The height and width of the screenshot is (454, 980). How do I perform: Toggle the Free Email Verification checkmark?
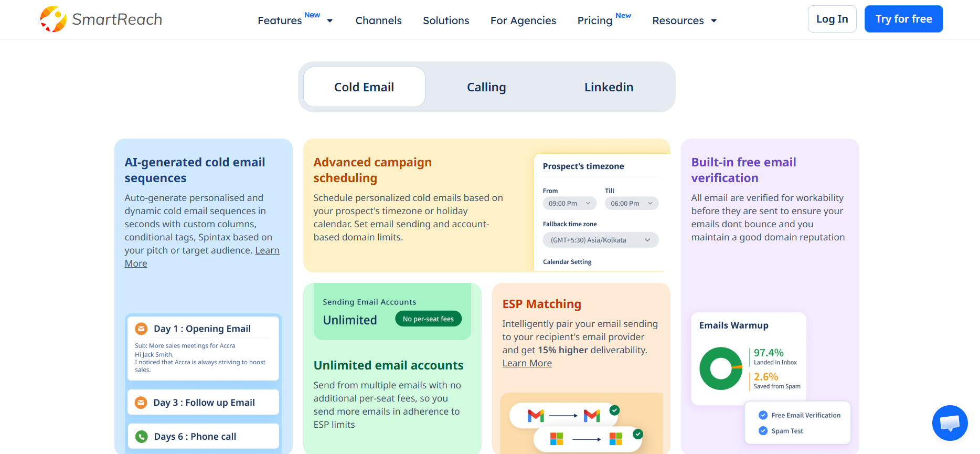(763, 415)
